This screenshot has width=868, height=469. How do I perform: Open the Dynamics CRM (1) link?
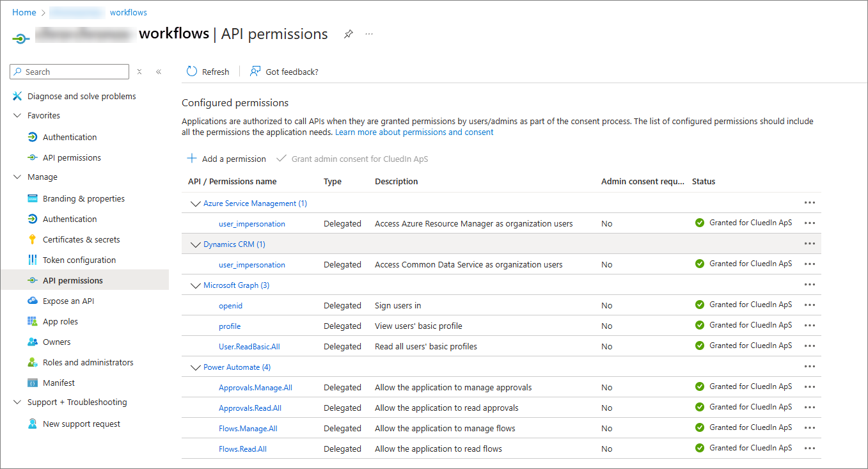point(234,244)
